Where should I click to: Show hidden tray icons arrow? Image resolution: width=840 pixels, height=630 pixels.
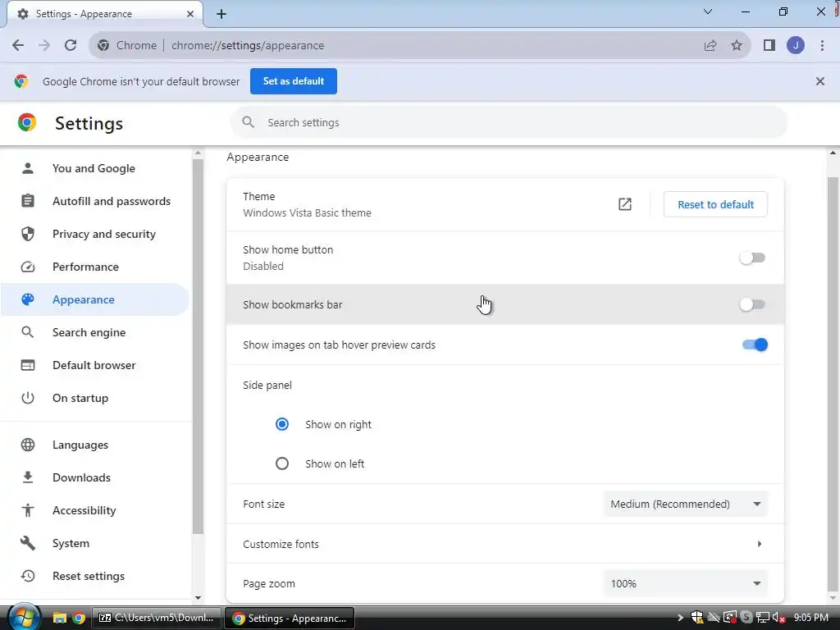point(680,618)
